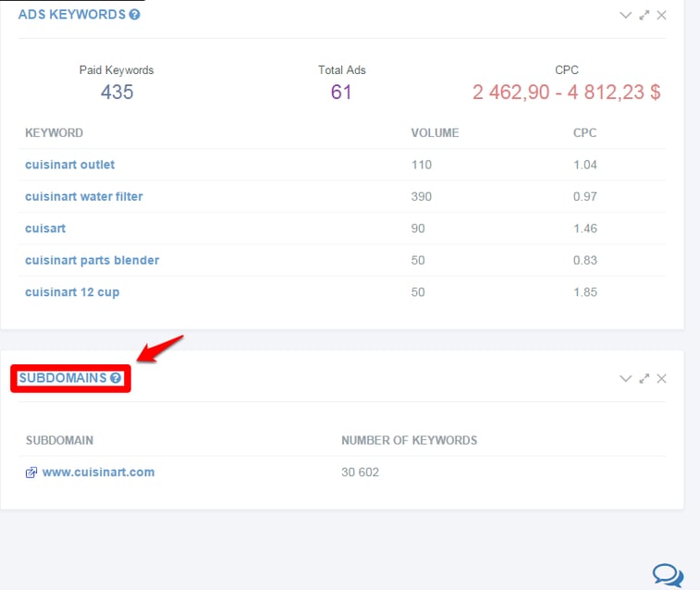
Task: Select the keyword cuisinart 12 cup
Action: [x=72, y=292]
